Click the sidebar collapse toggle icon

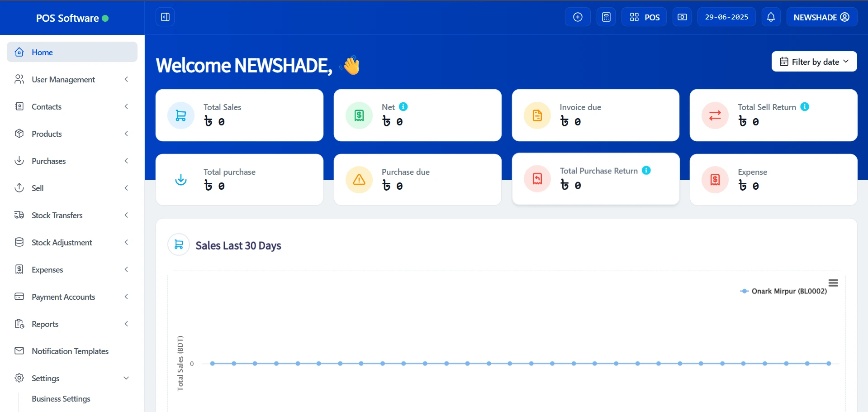[x=165, y=17]
